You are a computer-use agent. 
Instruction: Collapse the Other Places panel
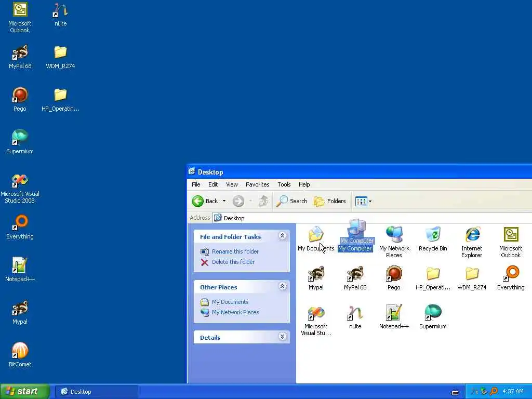click(x=282, y=287)
